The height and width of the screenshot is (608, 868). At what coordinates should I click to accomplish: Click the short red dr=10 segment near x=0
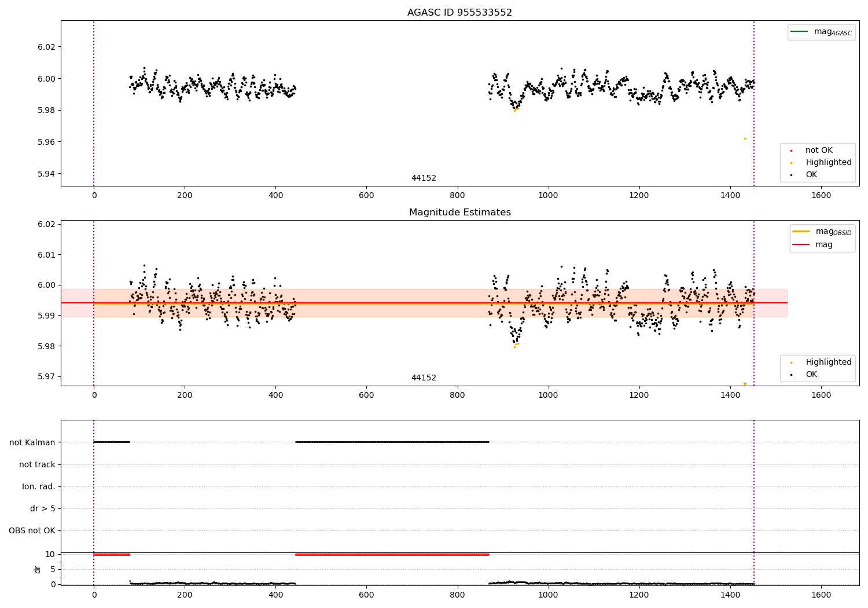112,555
